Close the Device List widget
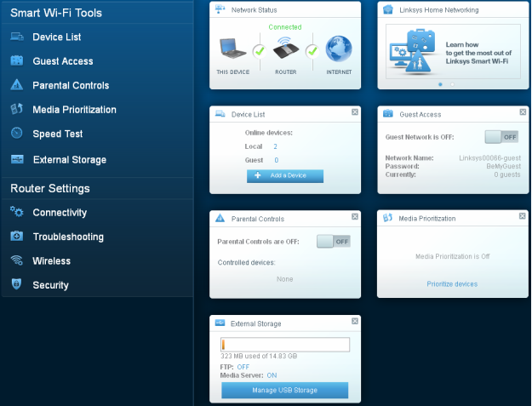Screen dimensions: 532x406 click(x=355, y=112)
